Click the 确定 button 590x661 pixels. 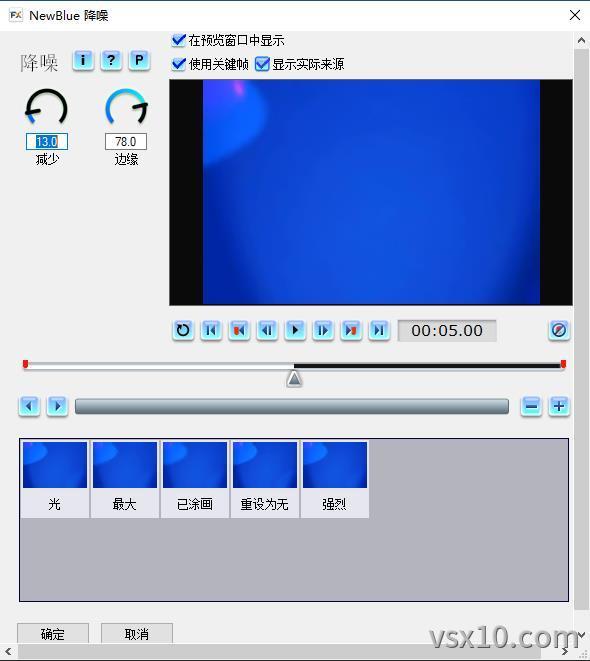(x=53, y=634)
